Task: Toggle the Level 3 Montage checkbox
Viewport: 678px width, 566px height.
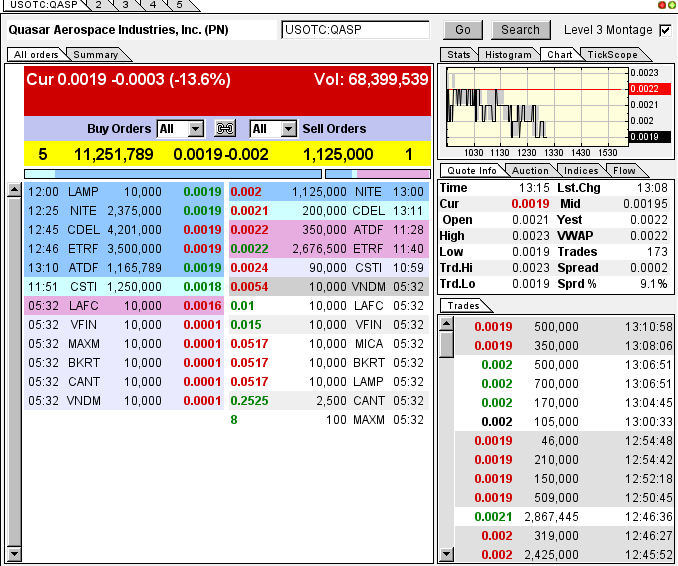Action: [x=665, y=30]
